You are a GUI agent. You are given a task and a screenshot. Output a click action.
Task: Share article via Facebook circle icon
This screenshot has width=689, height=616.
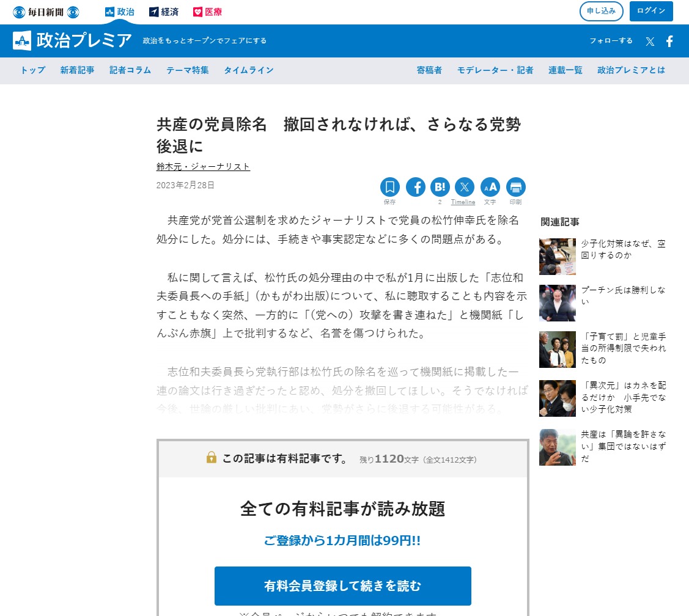coord(416,187)
